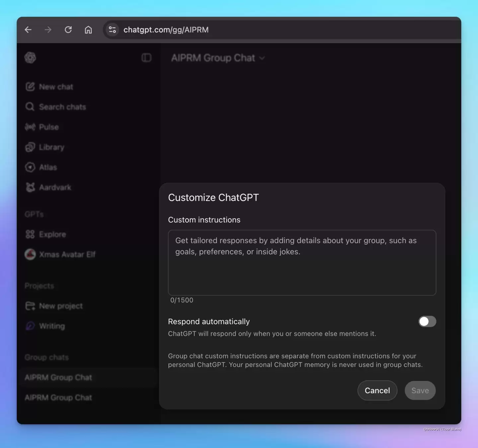
Task: Select the AIPRM Group Chat under Group chats
Action: (58, 377)
